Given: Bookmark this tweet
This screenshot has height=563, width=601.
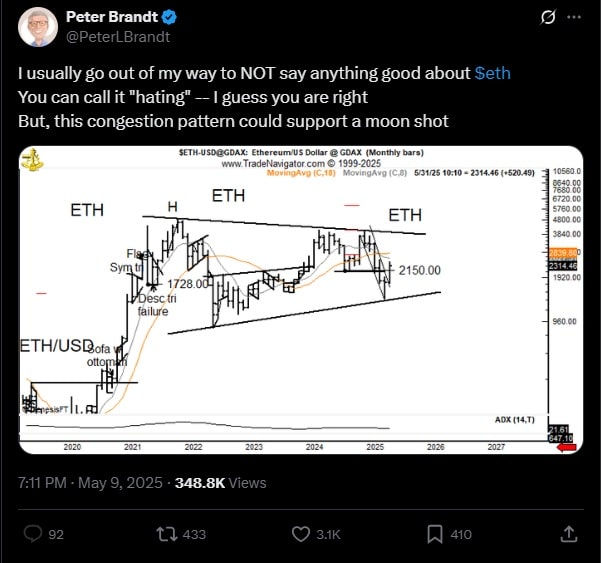Looking at the screenshot, I should 435,534.
